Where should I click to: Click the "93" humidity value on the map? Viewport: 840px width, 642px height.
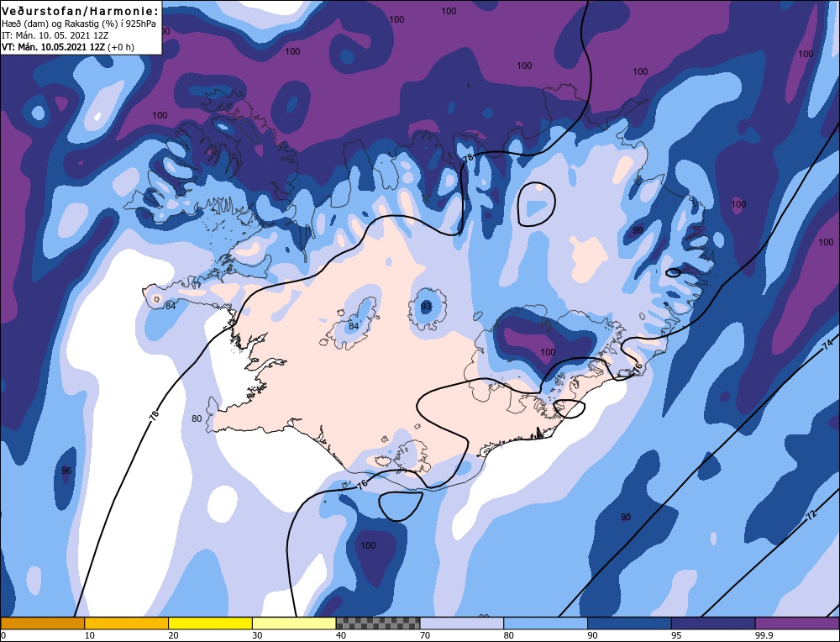click(426, 306)
